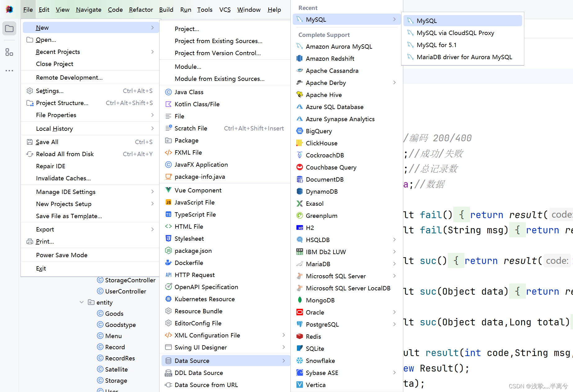Click the Dockerfile whale icon
This screenshot has height=392, width=573.
[x=168, y=263]
